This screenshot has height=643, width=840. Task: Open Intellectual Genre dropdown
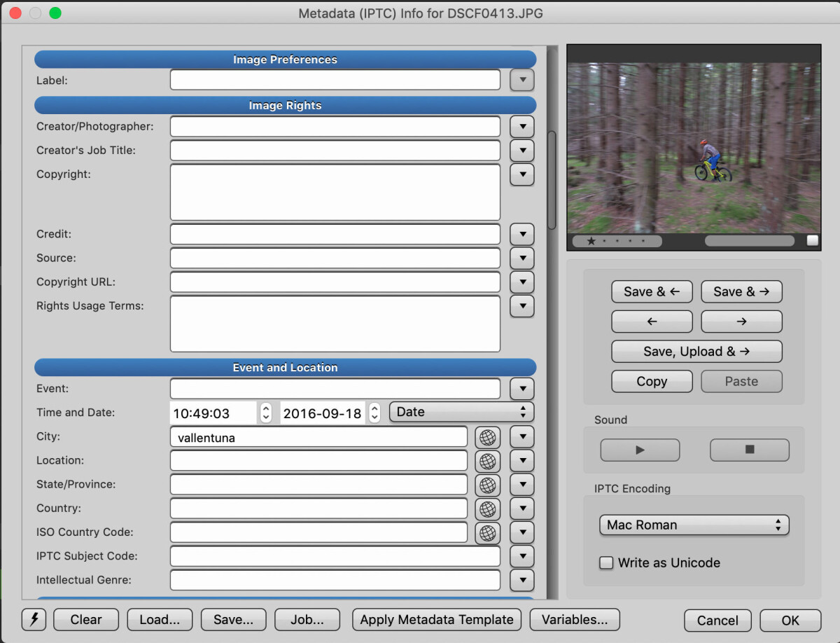[522, 581]
